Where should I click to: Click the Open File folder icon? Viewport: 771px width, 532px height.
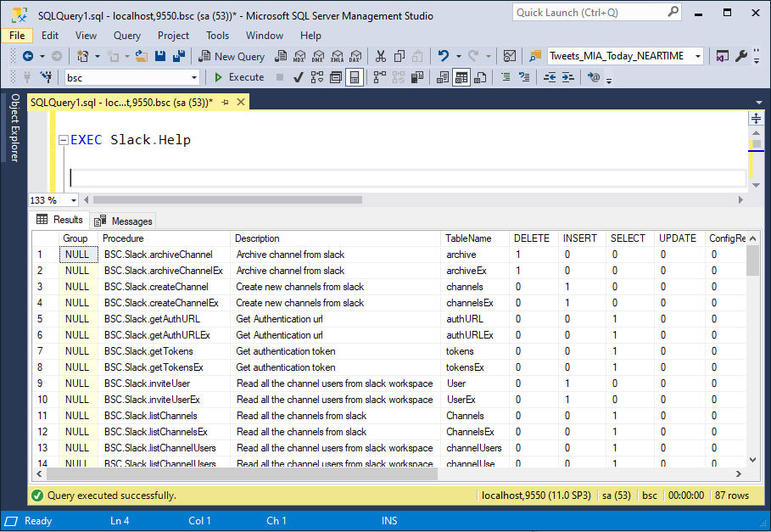pyautogui.click(x=142, y=57)
